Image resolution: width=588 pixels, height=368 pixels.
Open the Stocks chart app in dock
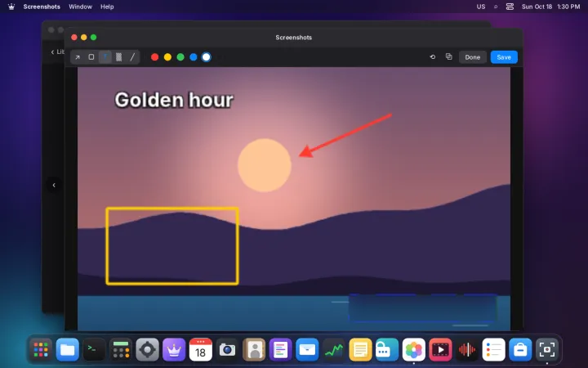pyautogui.click(x=334, y=350)
